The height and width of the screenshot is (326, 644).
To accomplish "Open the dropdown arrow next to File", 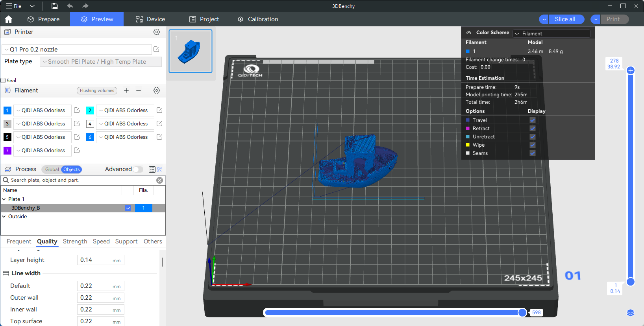I will tap(32, 6).
